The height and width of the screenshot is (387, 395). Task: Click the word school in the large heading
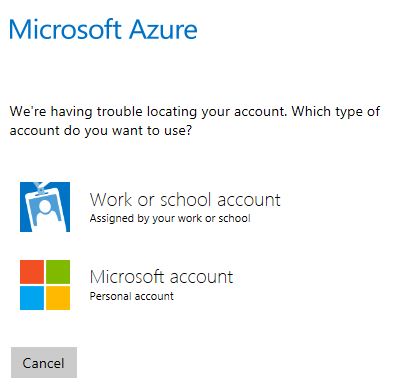(186, 200)
